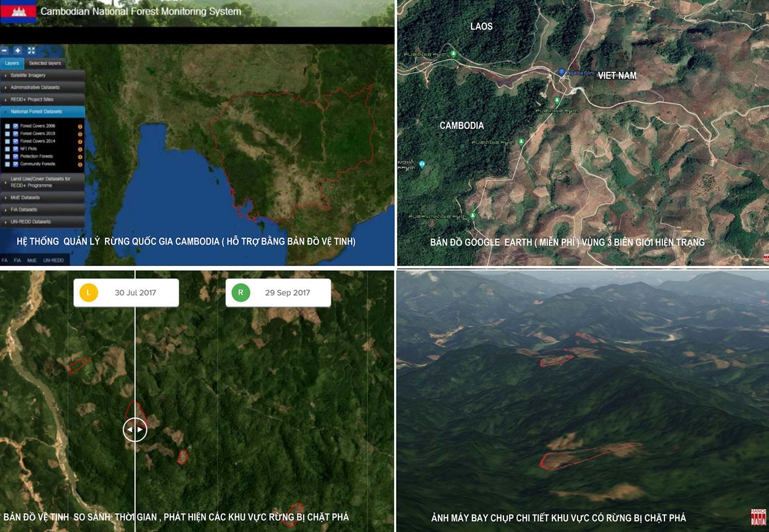Switch to the Selected layers tab

pos(45,64)
